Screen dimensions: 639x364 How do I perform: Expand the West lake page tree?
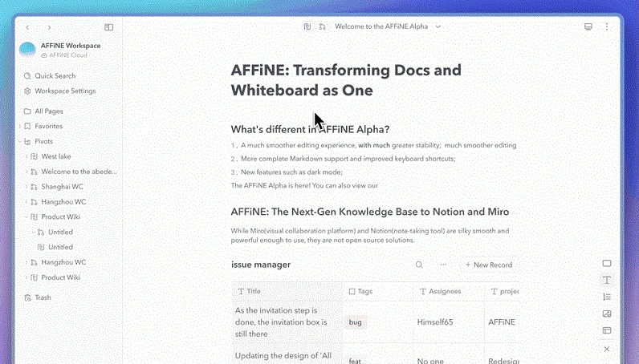tap(26, 156)
